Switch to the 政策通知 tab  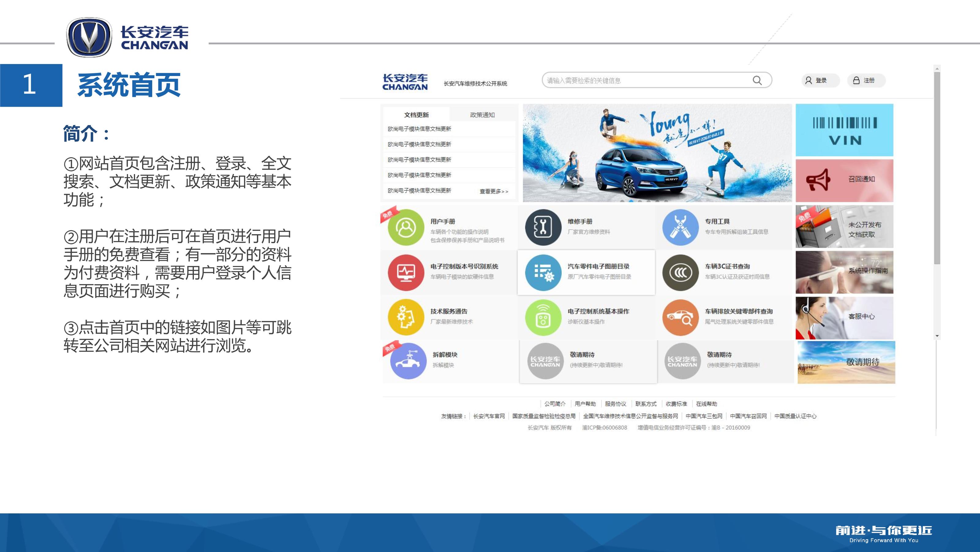coord(482,115)
